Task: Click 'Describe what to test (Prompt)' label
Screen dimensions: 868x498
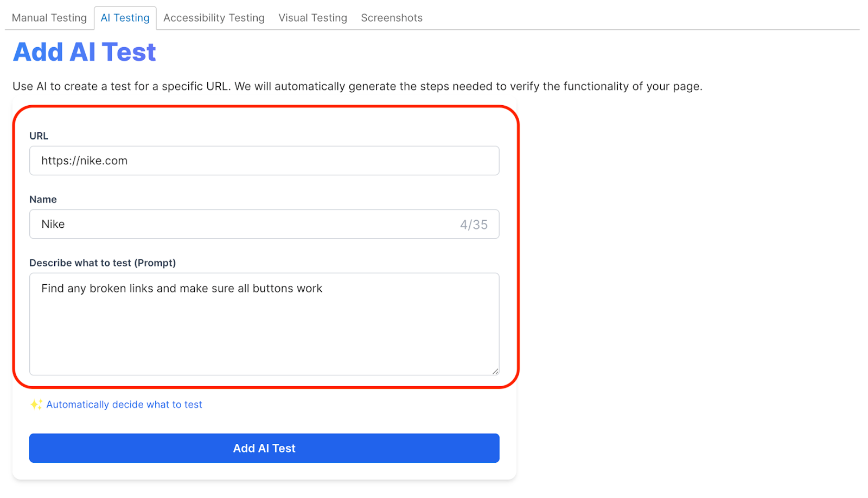Action: pyautogui.click(x=103, y=263)
